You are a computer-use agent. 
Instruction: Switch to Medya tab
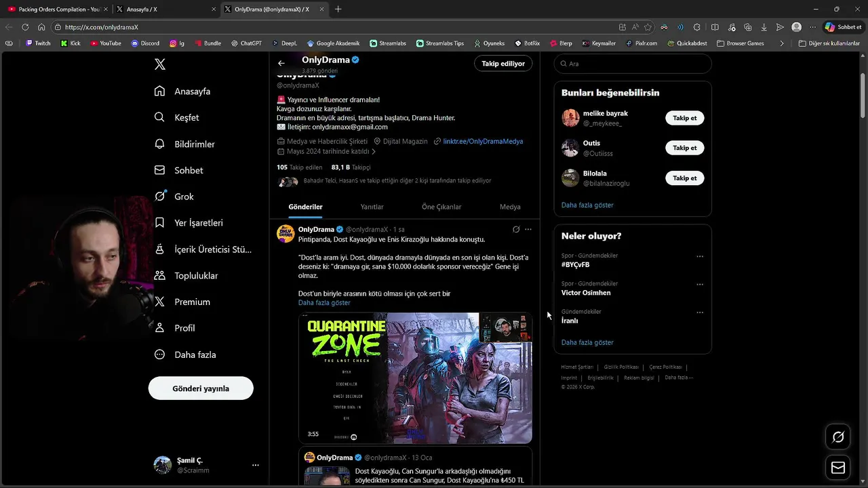click(510, 207)
